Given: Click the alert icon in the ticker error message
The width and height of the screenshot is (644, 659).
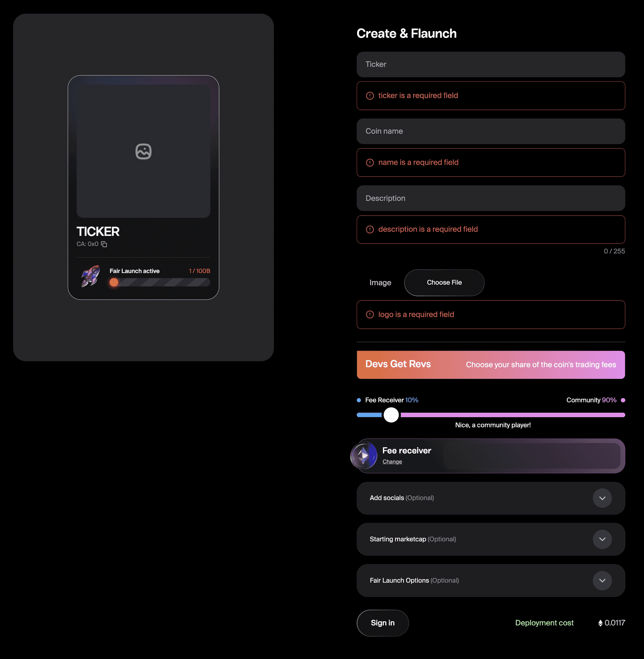Looking at the screenshot, I should coord(369,96).
